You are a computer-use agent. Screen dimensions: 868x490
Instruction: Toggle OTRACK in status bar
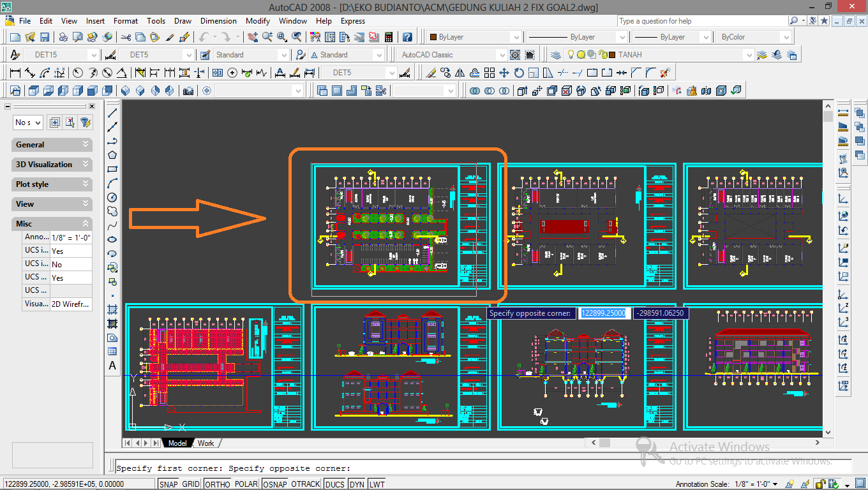coord(306,484)
